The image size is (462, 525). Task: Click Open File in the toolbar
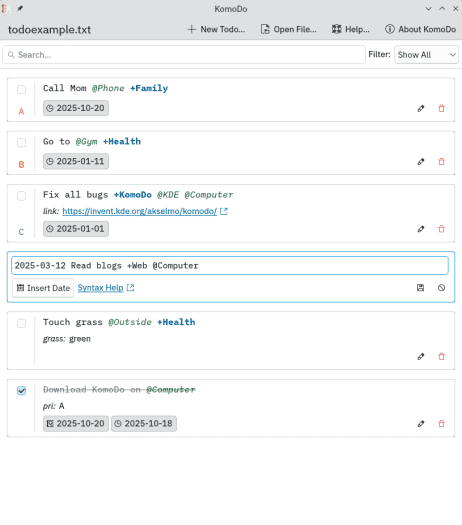point(288,29)
